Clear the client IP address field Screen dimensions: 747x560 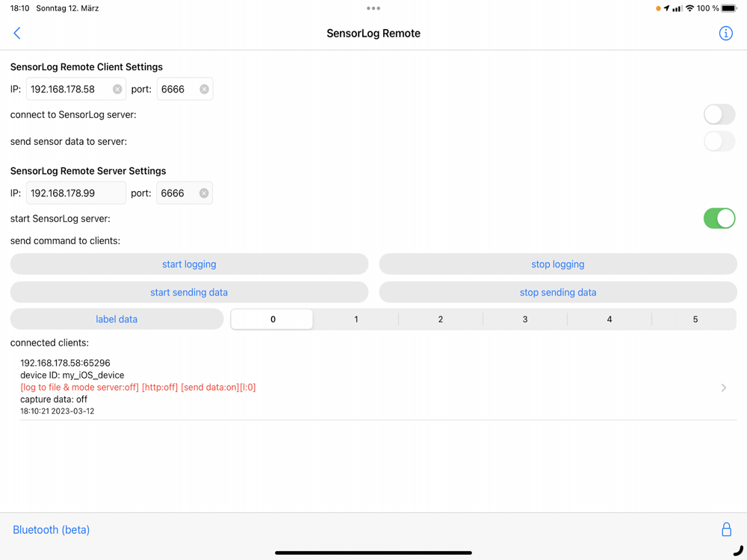point(117,89)
